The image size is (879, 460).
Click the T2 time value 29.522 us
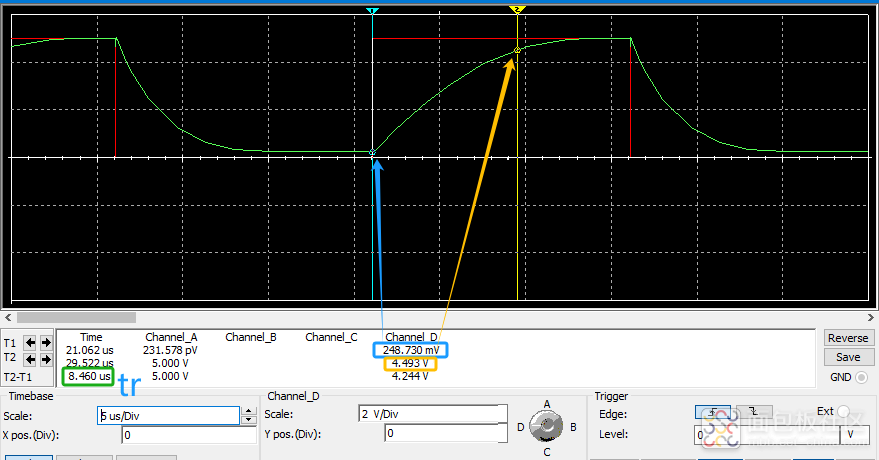click(x=90, y=363)
